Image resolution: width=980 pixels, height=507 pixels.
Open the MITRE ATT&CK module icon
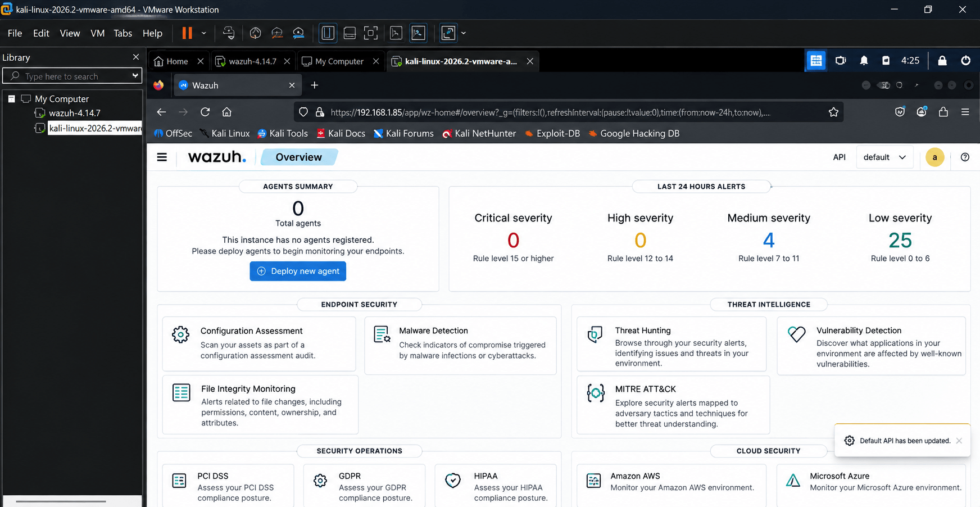(596, 393)
